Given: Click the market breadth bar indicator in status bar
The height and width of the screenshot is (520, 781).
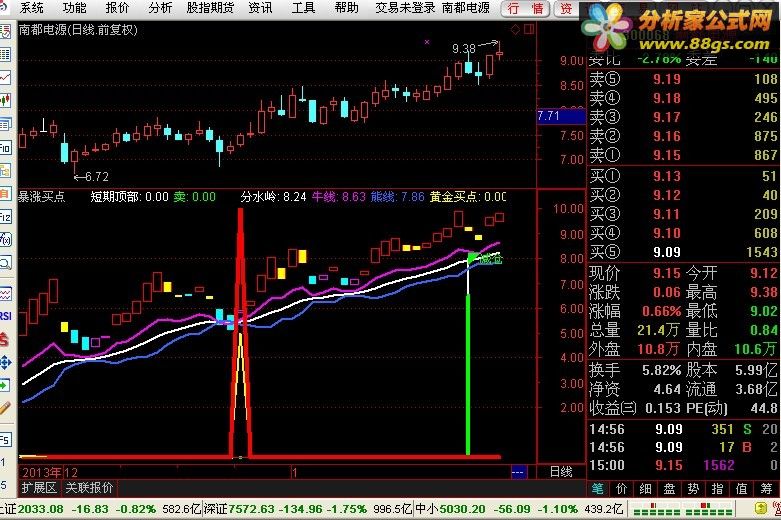Looking at the screenshot, I should point(682,509).
